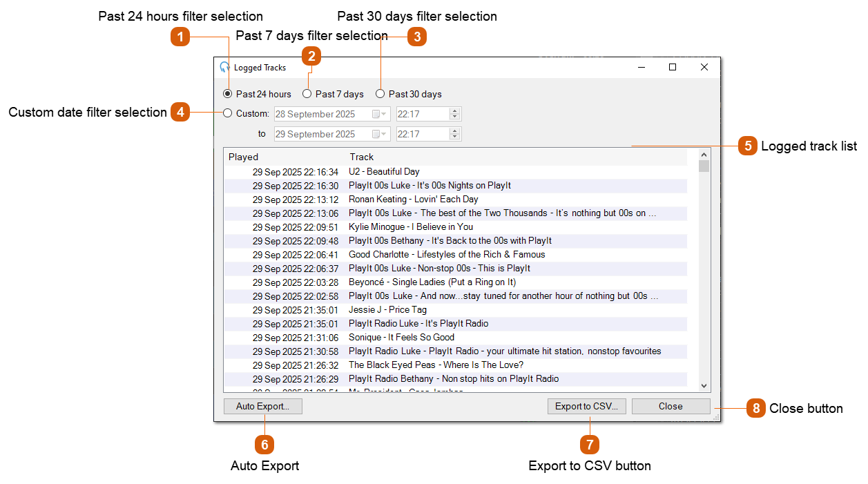Image resolution: width=868 pixels, height=484 pixels.
Task: Click the scrollbar up arrow in track list
Action: (704, 155)
